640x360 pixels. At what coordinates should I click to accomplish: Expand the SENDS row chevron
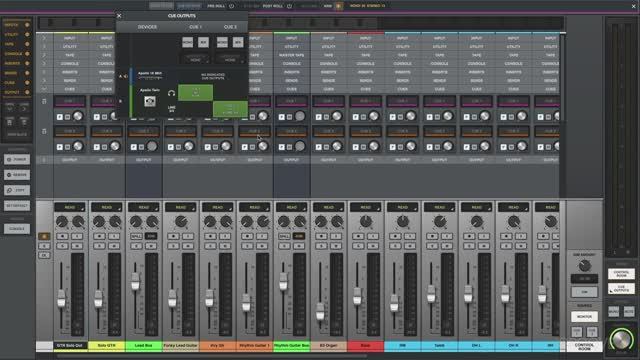[x=44, y=80]
